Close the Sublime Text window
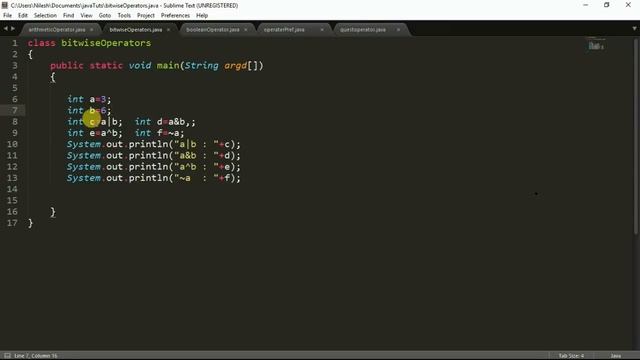Screen dimensions: 640x360 click(628, 5)
